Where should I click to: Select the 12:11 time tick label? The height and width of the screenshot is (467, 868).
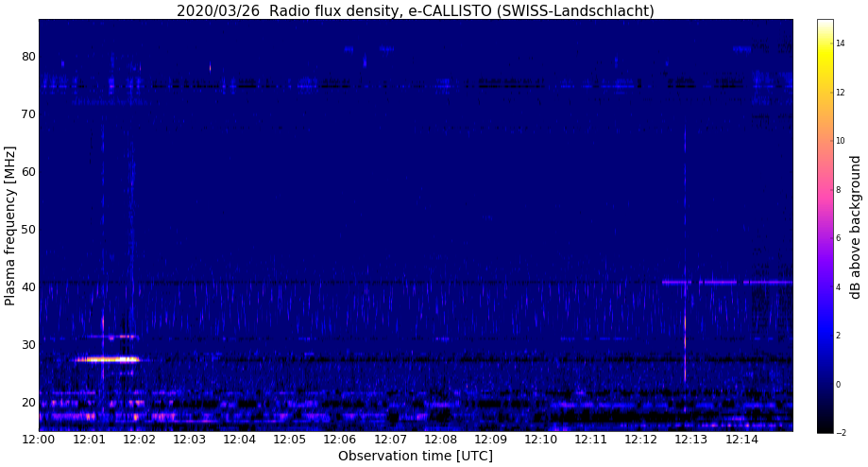pyautogui.click(x=591, y=440)
